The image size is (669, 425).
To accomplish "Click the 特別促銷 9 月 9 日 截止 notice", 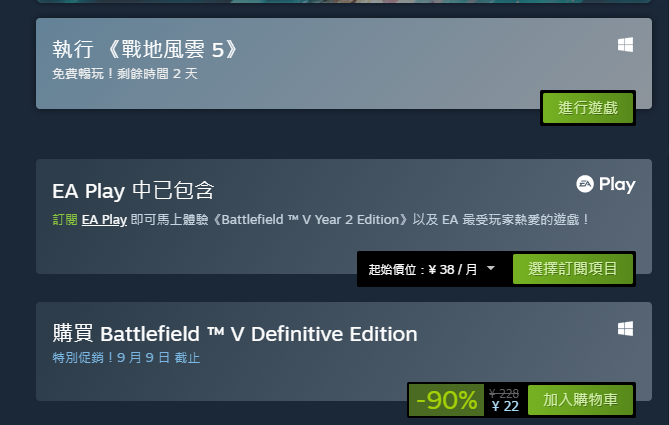I will pos(126,358).
